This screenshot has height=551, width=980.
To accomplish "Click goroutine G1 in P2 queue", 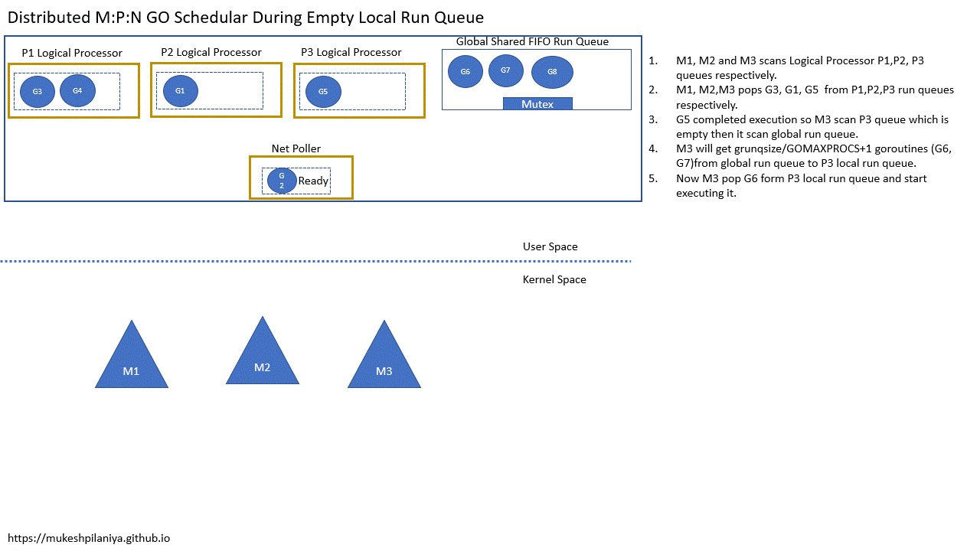I will click(x=179, y=90).
